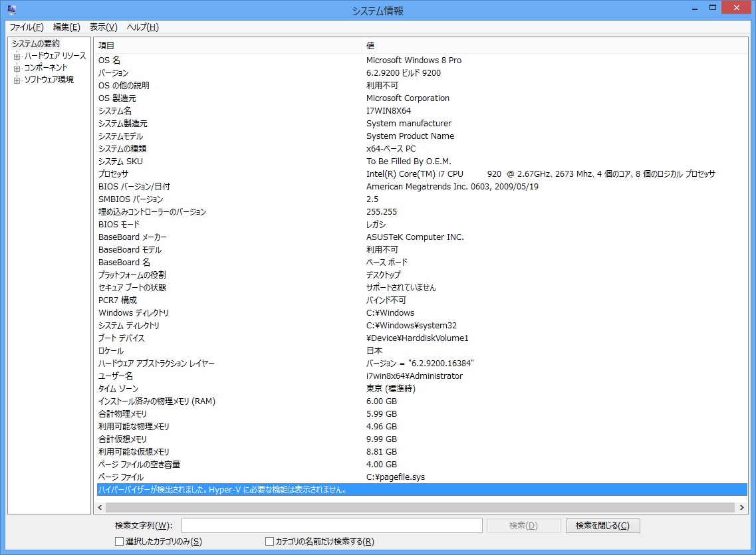Select the OS 名 row
Image resolution: width=756 pixels, height=555 pixels.
coord(422,60)
